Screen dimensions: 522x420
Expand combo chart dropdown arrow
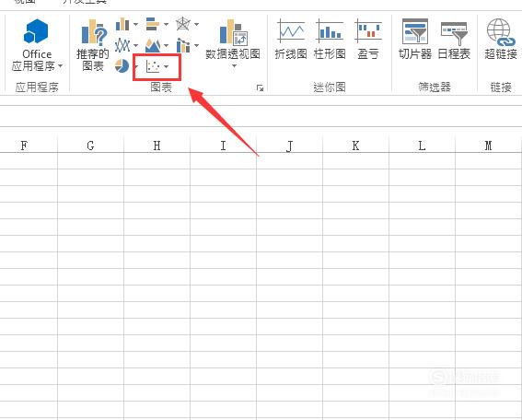click(196, 45)
